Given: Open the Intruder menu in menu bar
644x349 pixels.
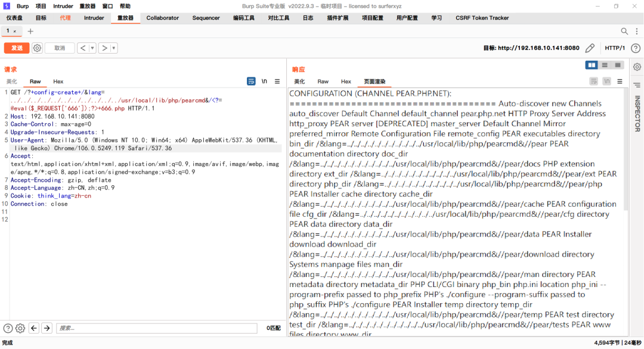Looking at the screenshot, I should pyautogui.click(x=63, y=6).
